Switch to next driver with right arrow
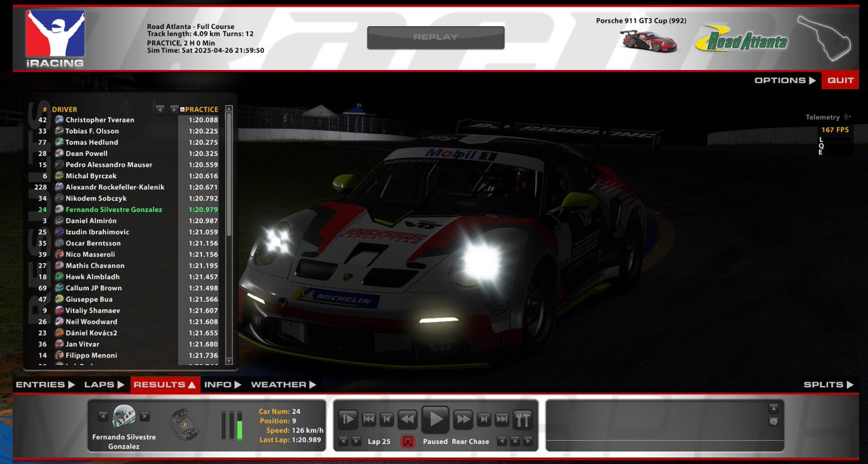 145,416
